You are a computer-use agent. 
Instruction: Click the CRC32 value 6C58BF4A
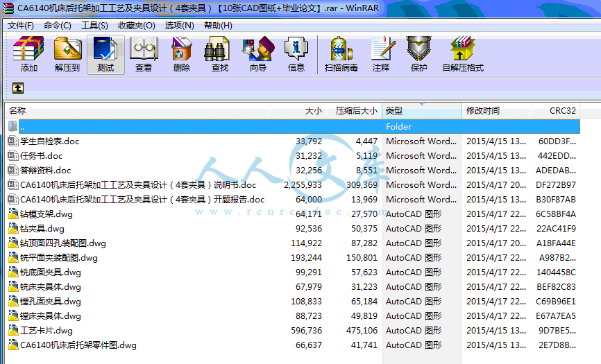556,214
